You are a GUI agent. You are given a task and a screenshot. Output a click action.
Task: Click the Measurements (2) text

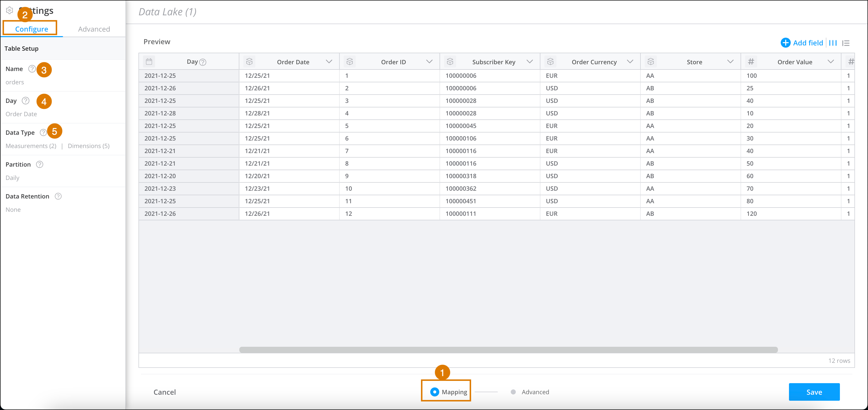click(x=31, y=146)
